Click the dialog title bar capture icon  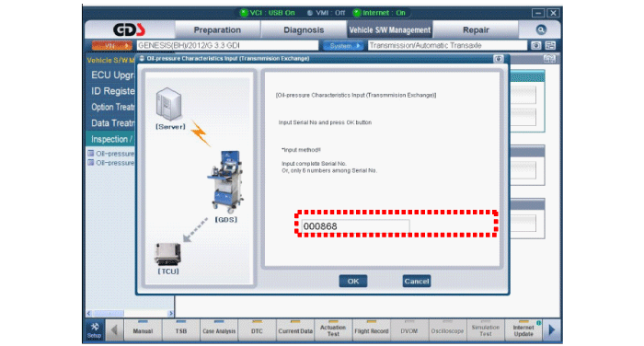pyautogui.click(x=499, y=59)
